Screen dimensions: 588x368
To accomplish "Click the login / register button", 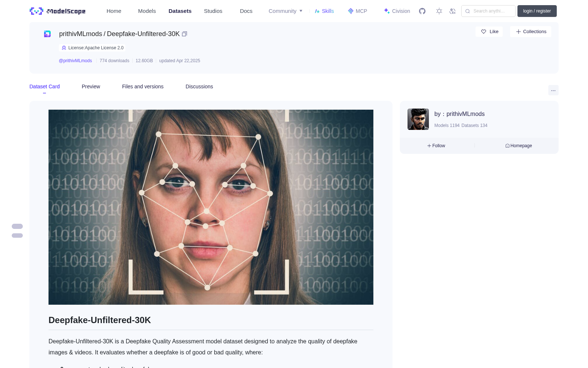I will 537,11.
